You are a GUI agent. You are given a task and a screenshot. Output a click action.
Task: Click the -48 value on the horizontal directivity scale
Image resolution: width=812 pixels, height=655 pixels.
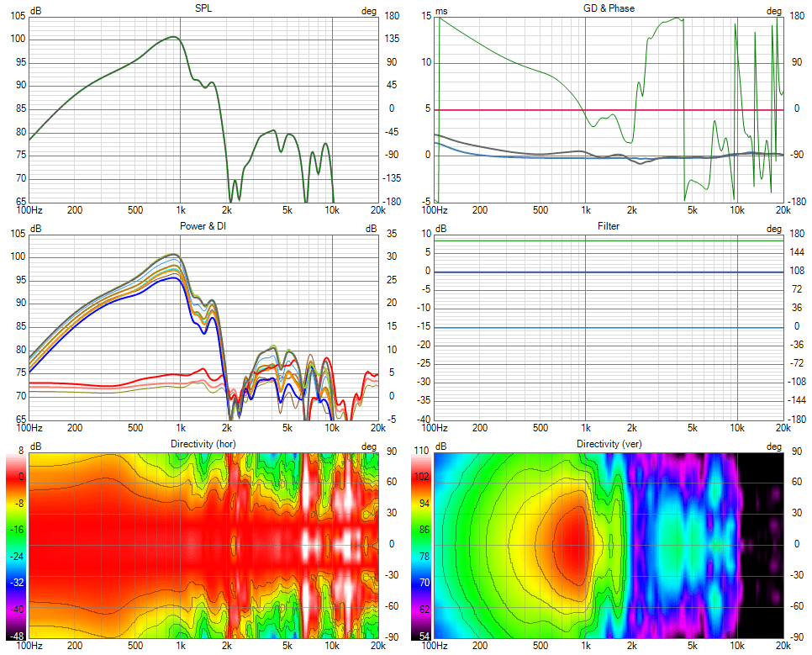(x=17, y=636)
